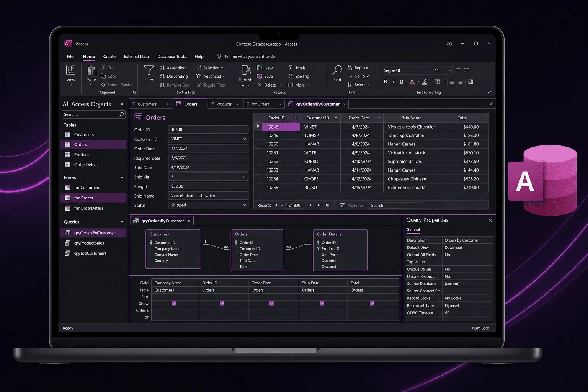Open the Ship Via dropdown in form
Image resolution: width=588 pixels, height=392 pixels.
[244, 177]
